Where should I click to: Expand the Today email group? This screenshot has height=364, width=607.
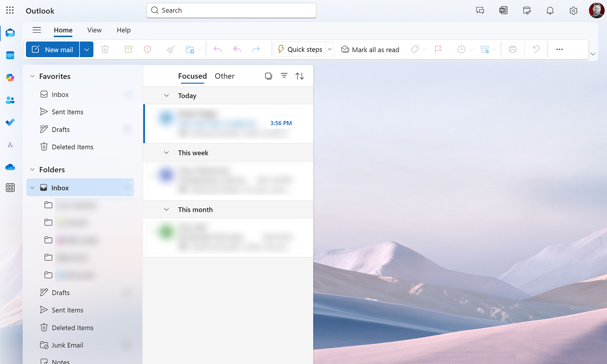(166, 95)
